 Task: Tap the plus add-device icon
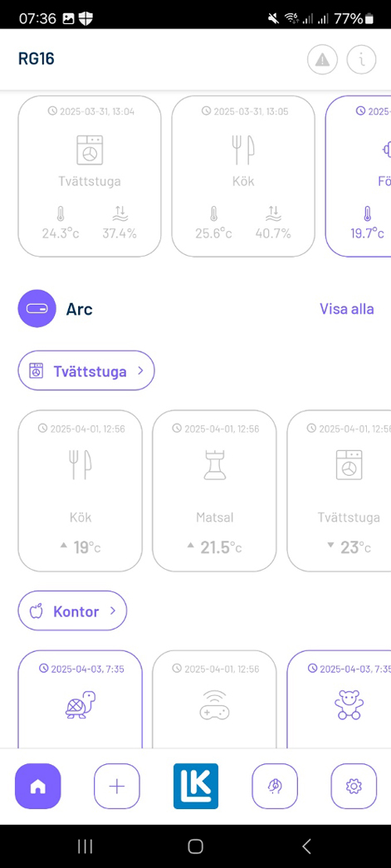(x=117, y=786)
